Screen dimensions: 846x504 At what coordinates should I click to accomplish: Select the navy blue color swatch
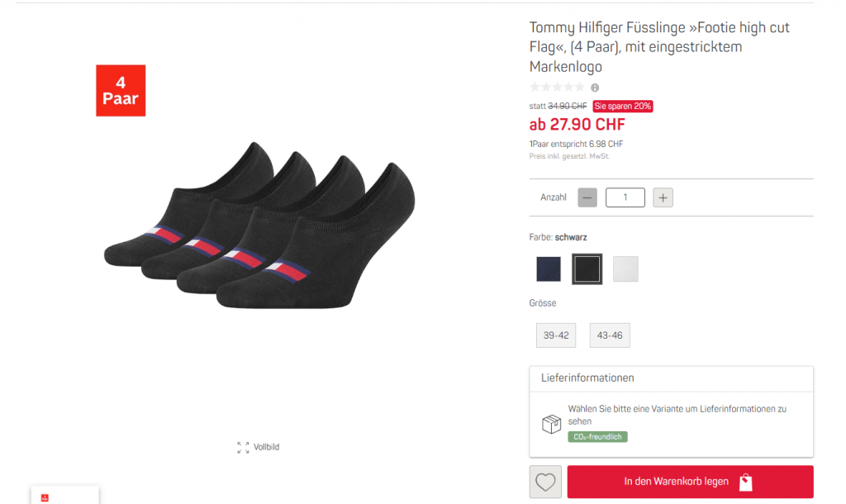pyautogui.click(x=548, y=269)
